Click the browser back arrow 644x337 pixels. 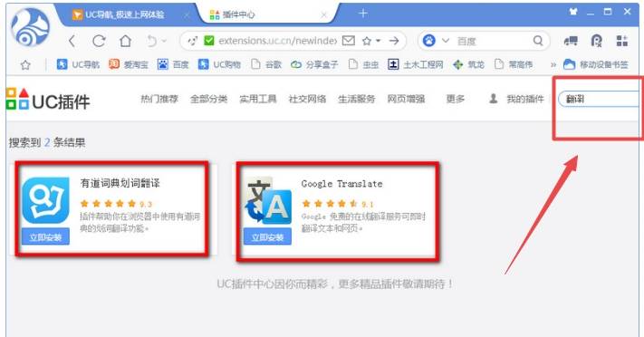click(72, 41)
